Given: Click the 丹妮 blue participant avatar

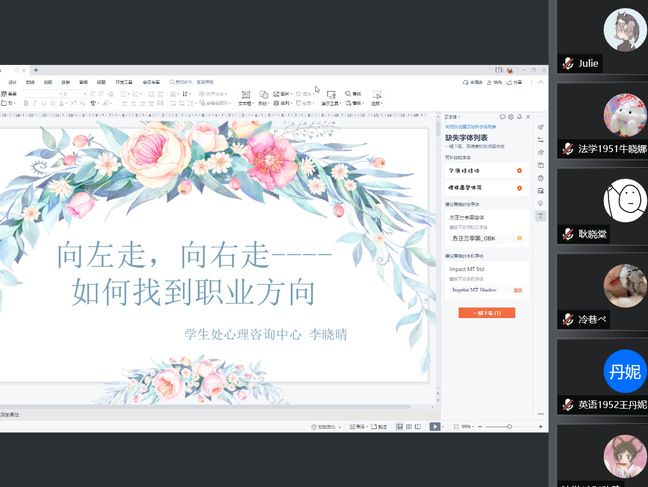Looking at the screenshot, I should (x=625, y=372).
